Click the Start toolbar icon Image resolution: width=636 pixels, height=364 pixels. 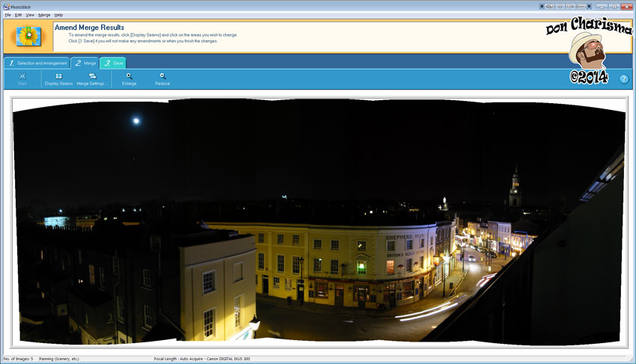click(x=22, y=78)
